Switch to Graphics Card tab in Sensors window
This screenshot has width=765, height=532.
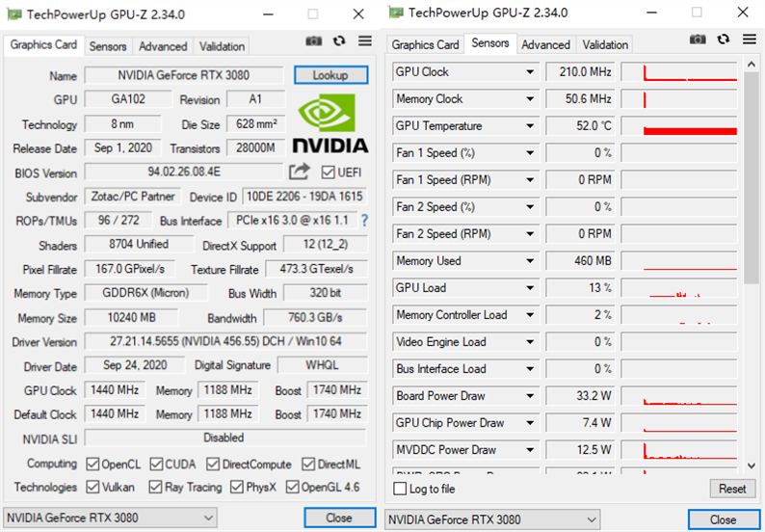(426, 45)
